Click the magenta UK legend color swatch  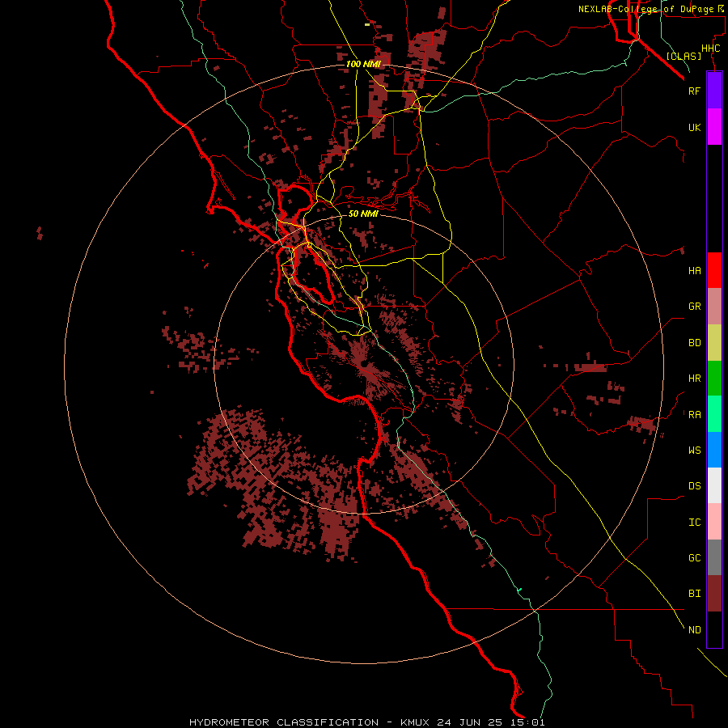pos(714,127)
